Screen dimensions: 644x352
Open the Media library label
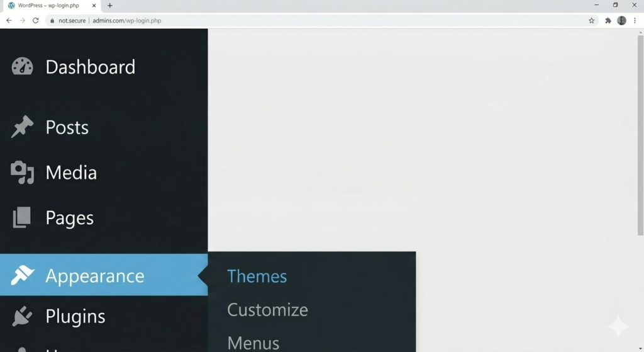tap(71, 173)
